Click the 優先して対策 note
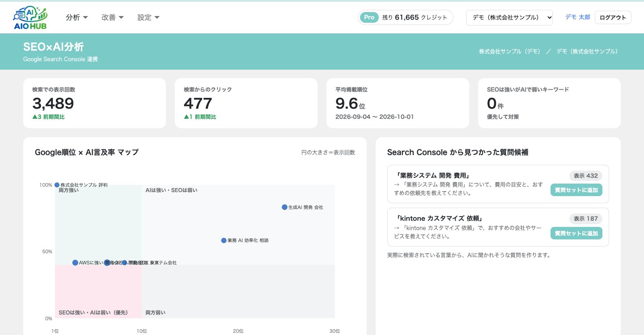 (x=503, y=117)
